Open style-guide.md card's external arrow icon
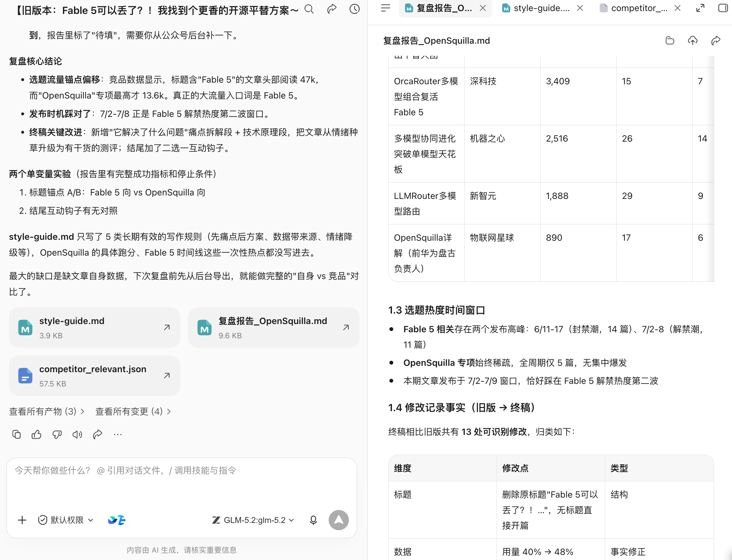This screenshot has width=732, height=560. tap(167, 328)
